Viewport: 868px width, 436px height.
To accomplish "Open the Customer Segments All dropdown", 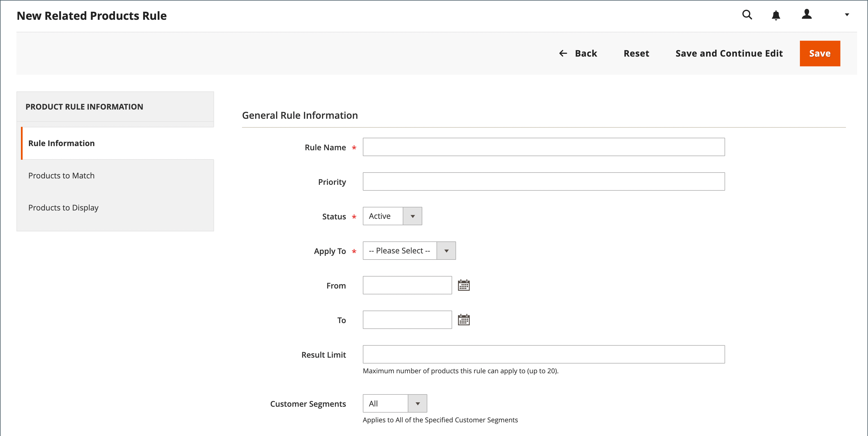I will coord(395,404).
